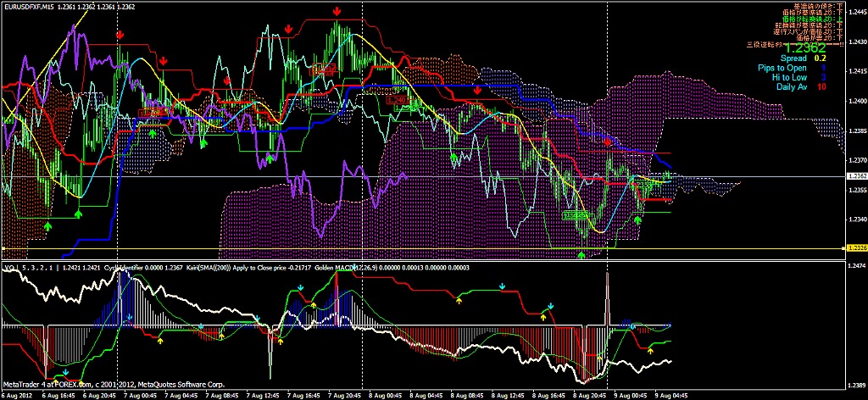The image size is (868, 400).
Task: Click the Hi to Low label
Action: point(789,77)
